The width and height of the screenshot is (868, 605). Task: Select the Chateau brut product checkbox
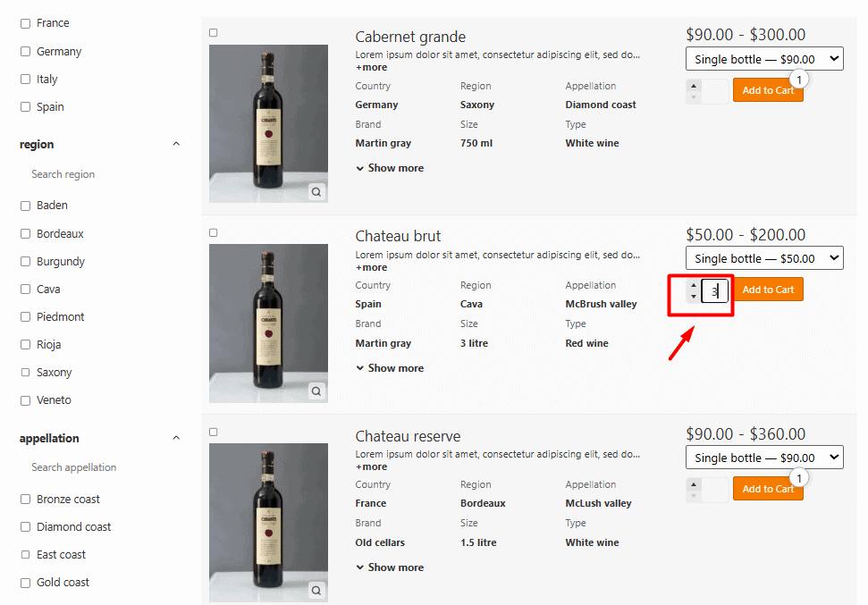tap(214, 232)
